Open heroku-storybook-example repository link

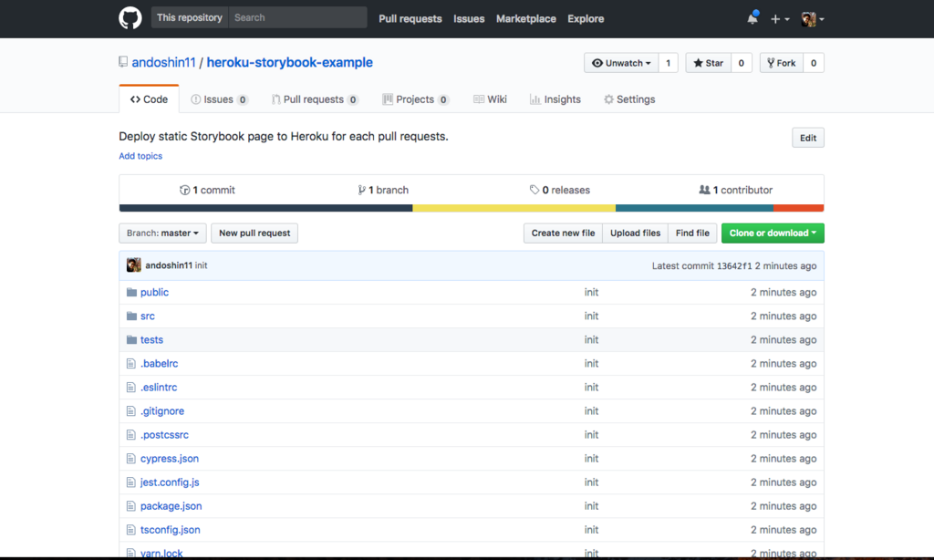click(x=289, y=63)
